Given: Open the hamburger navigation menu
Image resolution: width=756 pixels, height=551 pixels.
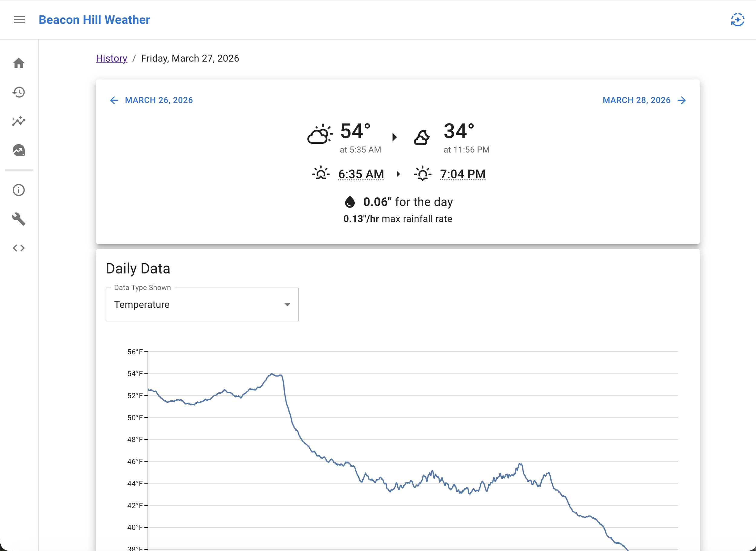Looking at the screenshot, I should (19, 20).
